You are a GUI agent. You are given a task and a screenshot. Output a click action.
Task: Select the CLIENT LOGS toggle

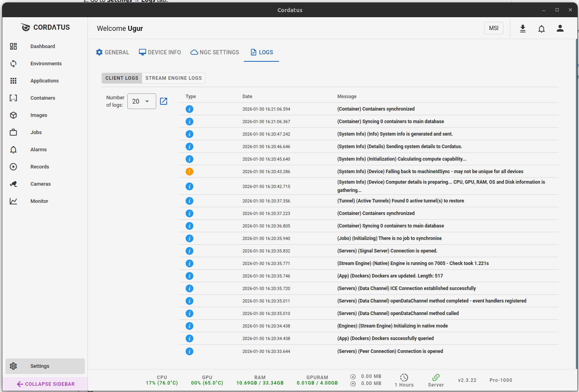click(122, 78)
